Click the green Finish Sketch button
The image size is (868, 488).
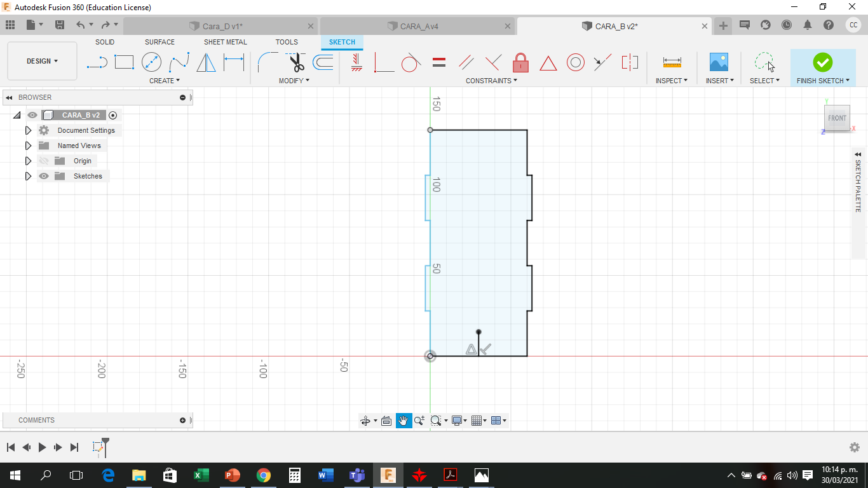(x=823, y=62)
